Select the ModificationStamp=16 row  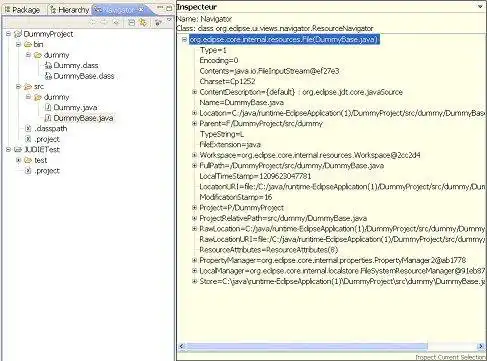click(236, 197)
